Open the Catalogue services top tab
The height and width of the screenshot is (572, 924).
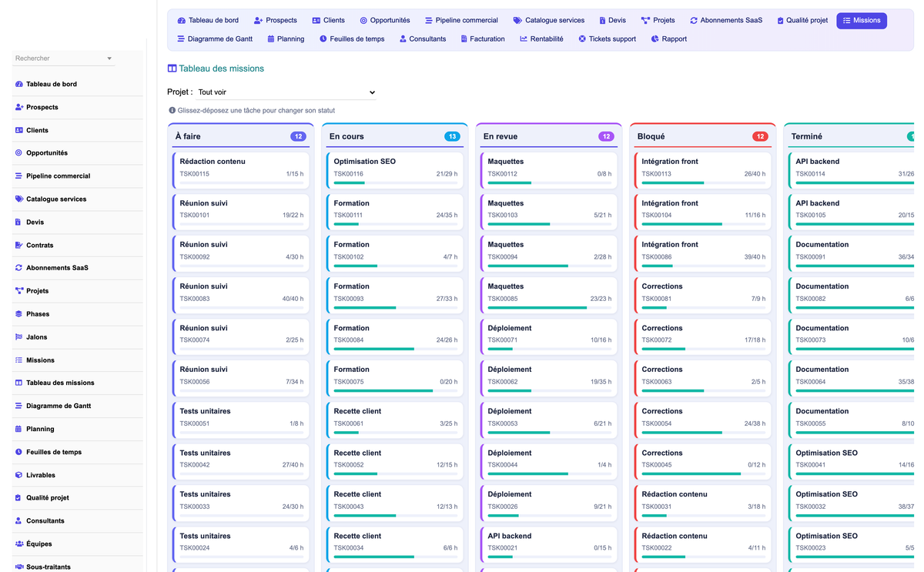point(549,21)
